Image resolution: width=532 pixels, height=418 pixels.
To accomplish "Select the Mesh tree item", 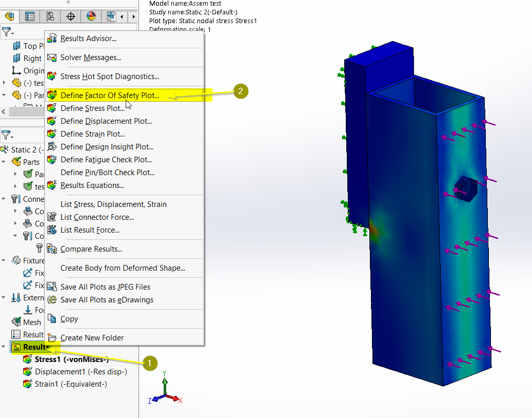I will 27,322.
